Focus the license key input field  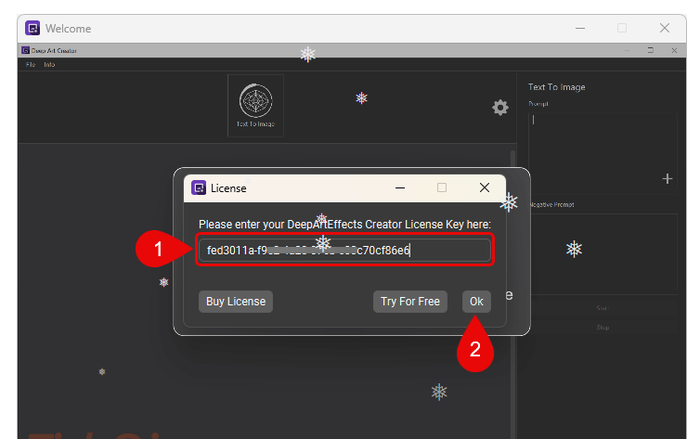pyautogui.click(x=343, y=250)
